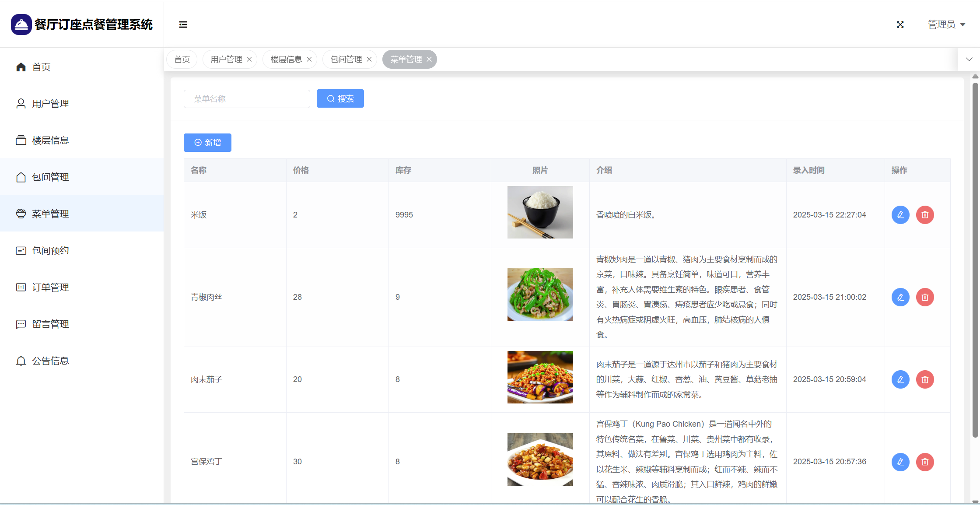Go to 公告信息 in sidebar

coord(50,361)
